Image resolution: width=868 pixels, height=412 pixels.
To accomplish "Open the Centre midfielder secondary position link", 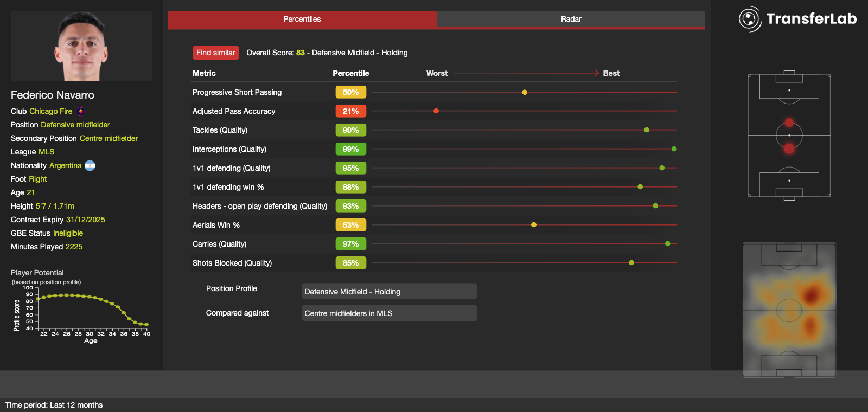I will [108, 138].
